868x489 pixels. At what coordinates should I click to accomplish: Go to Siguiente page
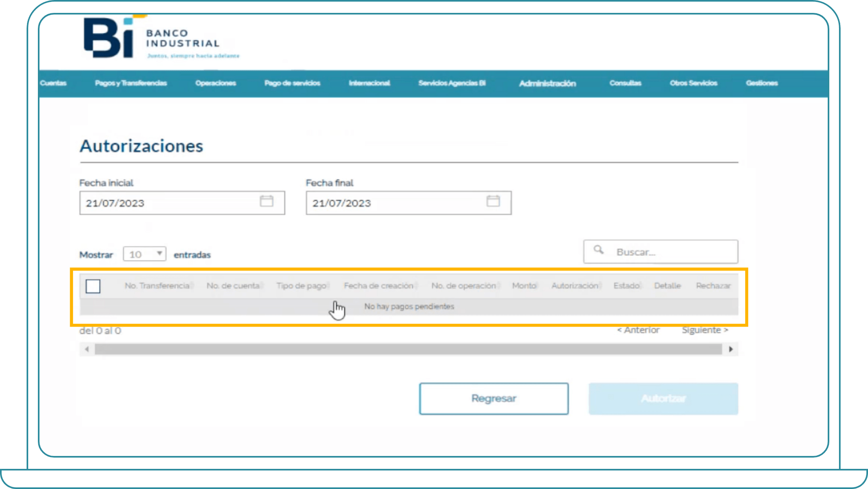click(705, 330)
